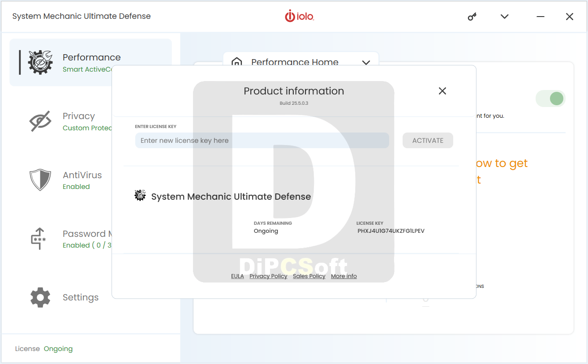Close the System Mechanic window
Image resolution: width=588 pixels, height=364 pixels.
tap(570, 17)
